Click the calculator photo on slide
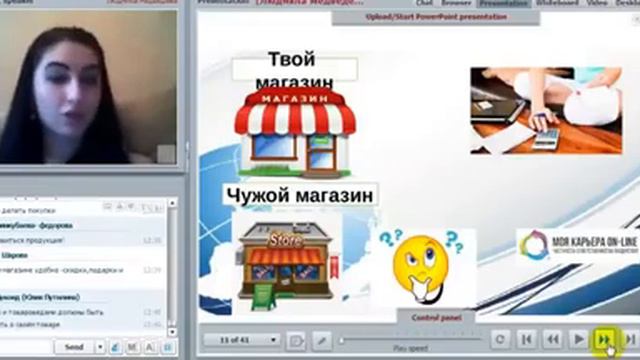Image resolution: width=640 pixels, height=360 pixels. pyautogui.click(x=546, y=111)
